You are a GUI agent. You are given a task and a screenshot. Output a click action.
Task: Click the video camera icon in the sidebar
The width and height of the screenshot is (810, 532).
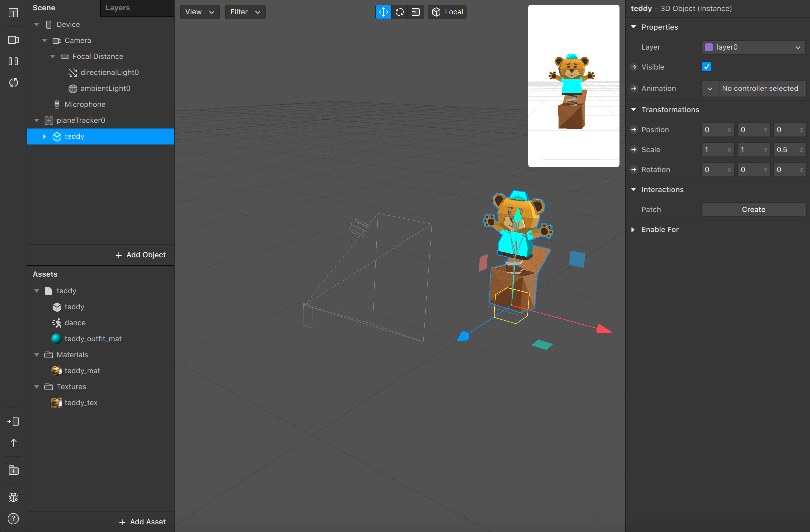tap(13, 40)
